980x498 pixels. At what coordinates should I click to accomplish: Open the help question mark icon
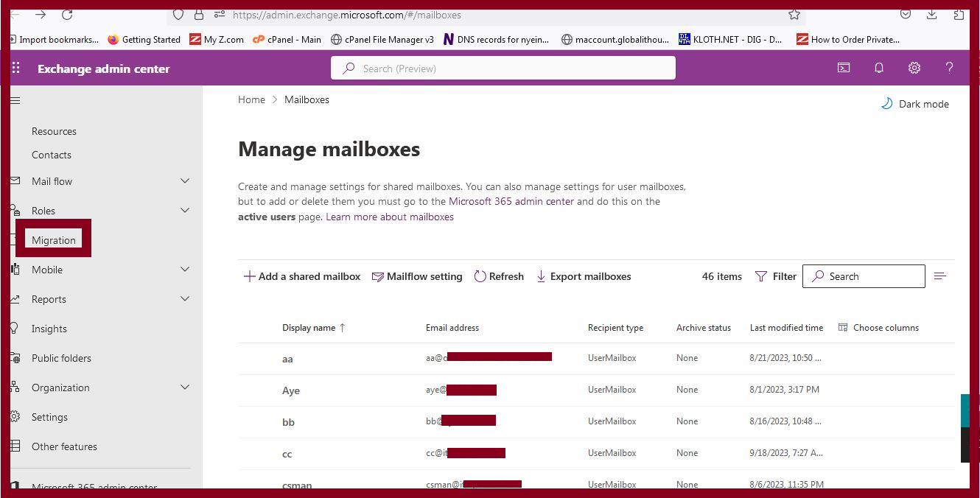949,68
